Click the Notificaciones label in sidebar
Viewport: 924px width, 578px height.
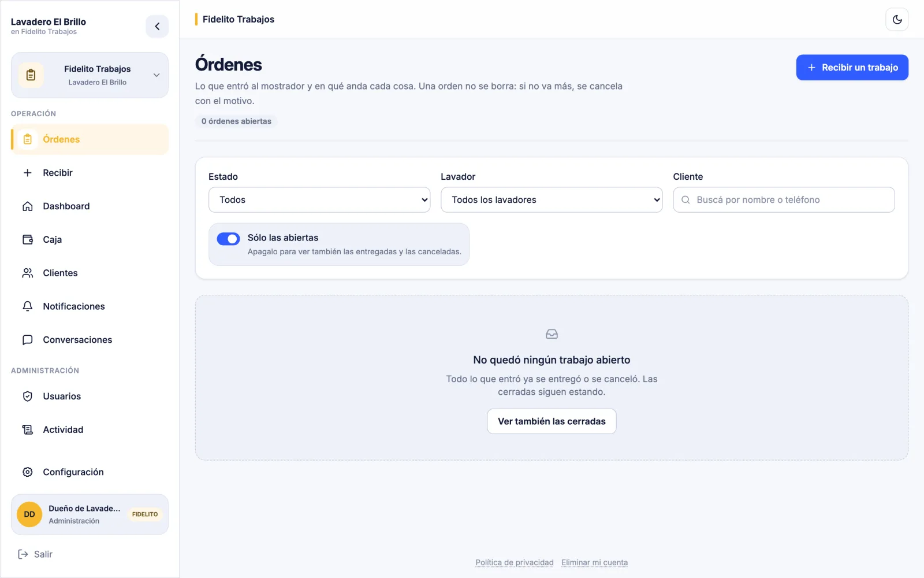tap(74, 306)
